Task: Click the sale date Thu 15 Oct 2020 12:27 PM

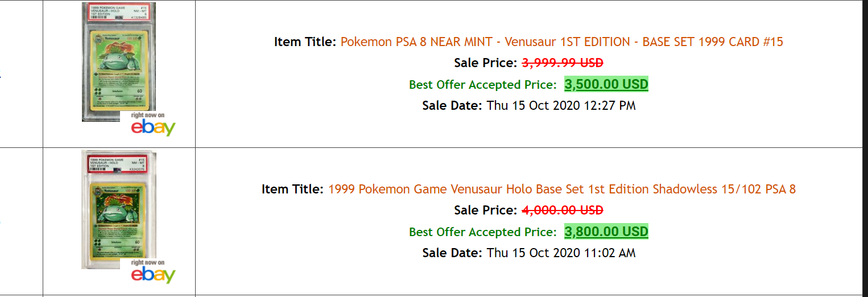Action: (561, 105)
